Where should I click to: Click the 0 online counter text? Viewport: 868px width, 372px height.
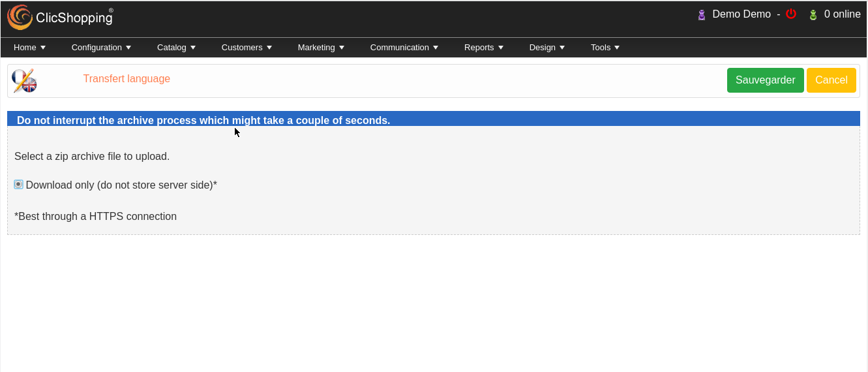click(843, 14)
